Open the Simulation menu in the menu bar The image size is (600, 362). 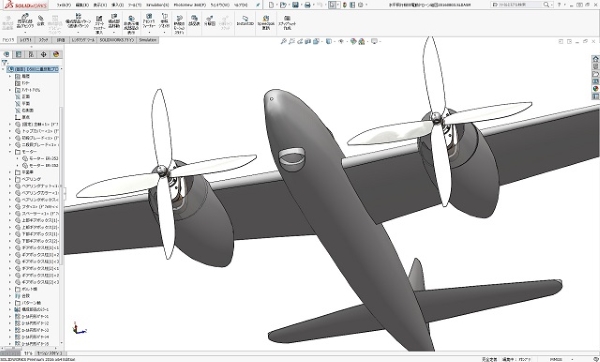coord(158,5)
